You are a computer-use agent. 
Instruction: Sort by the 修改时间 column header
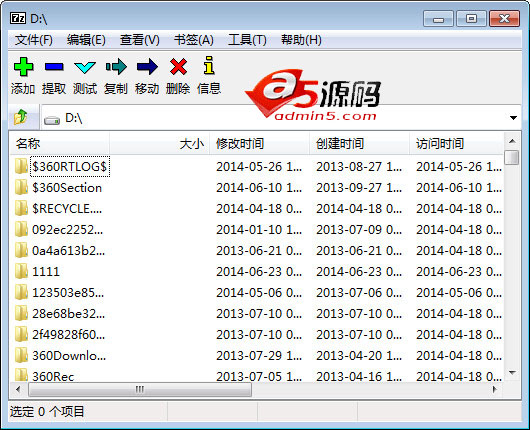pos(259,144)
